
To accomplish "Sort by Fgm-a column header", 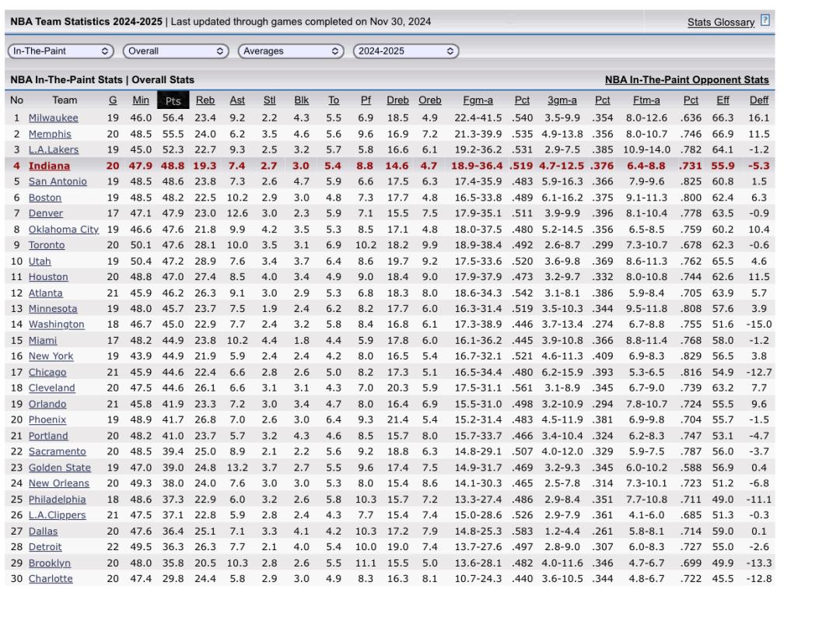I will point(478,100).
